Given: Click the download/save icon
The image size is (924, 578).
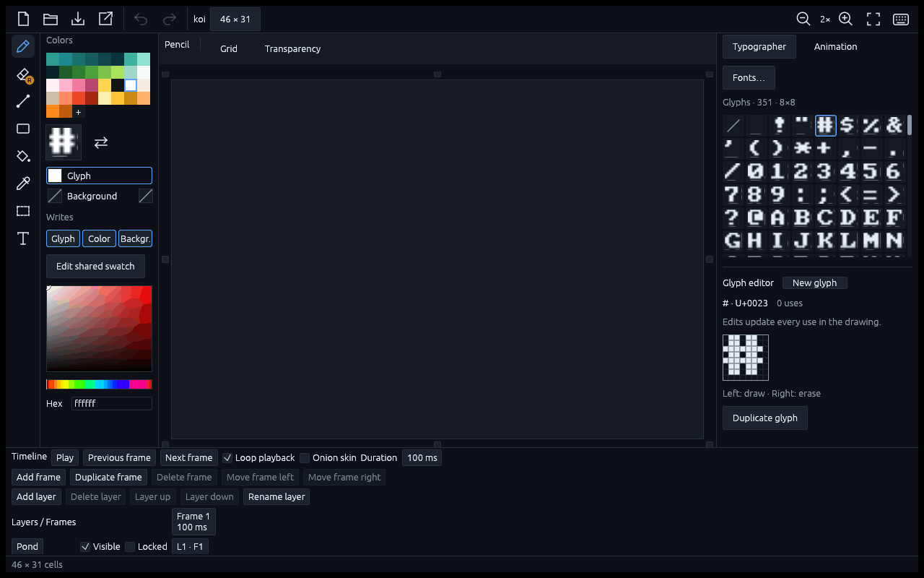Looking at the screenshot, I should click(78, 19).
